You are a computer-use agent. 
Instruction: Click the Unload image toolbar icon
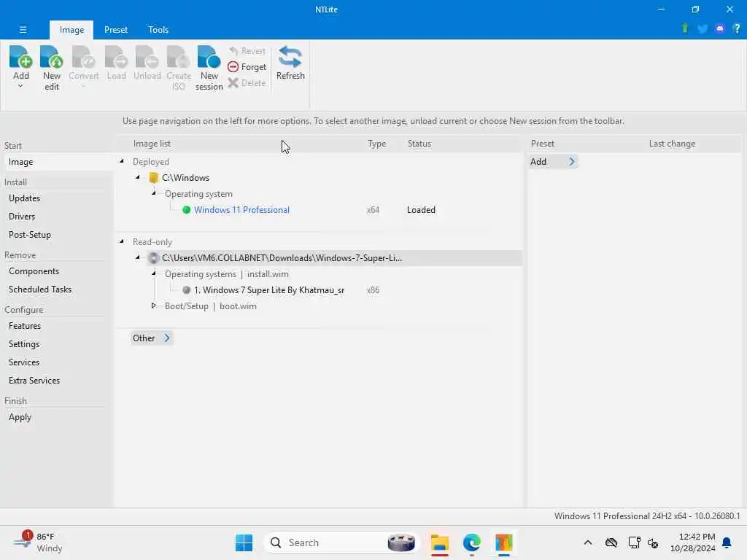pyautogui.click(x=147, y=57)
